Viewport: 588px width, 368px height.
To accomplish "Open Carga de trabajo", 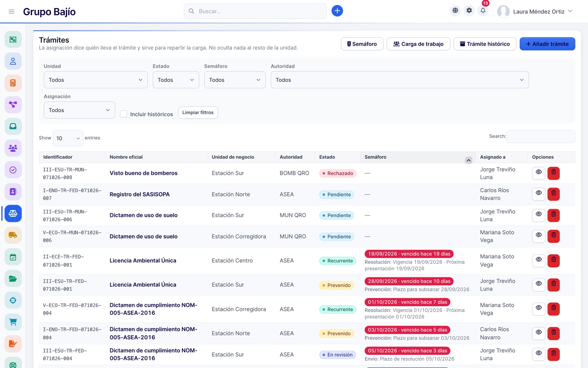I will click(418, 44).
